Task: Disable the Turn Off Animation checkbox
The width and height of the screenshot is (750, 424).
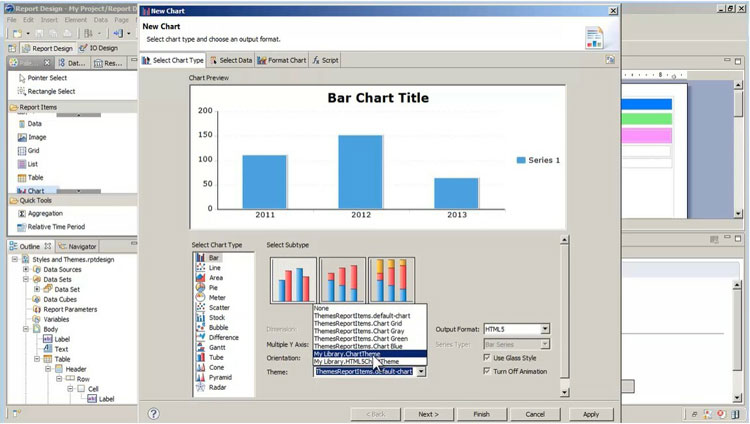Action: (x=488, y=371)
